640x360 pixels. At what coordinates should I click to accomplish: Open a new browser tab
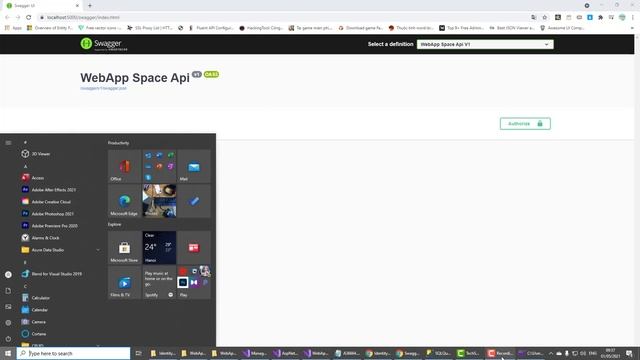pos(90,6)
